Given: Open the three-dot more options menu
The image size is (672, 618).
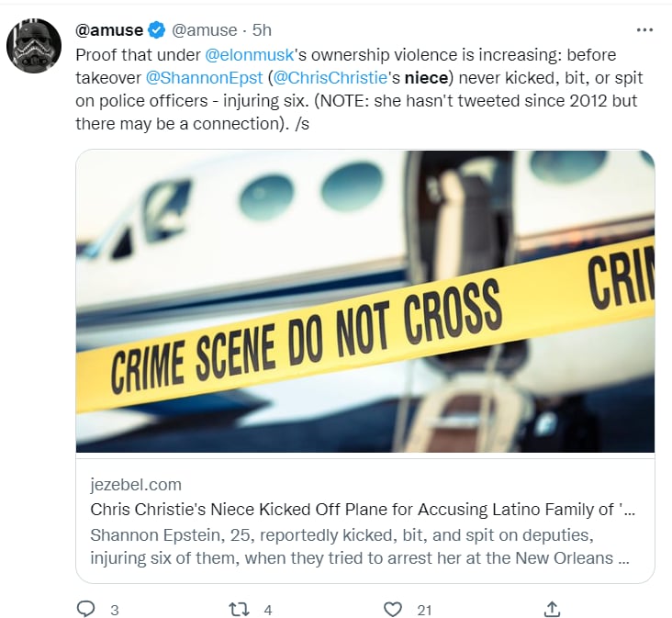Looking at the screenshot, I should pos(644,30).
